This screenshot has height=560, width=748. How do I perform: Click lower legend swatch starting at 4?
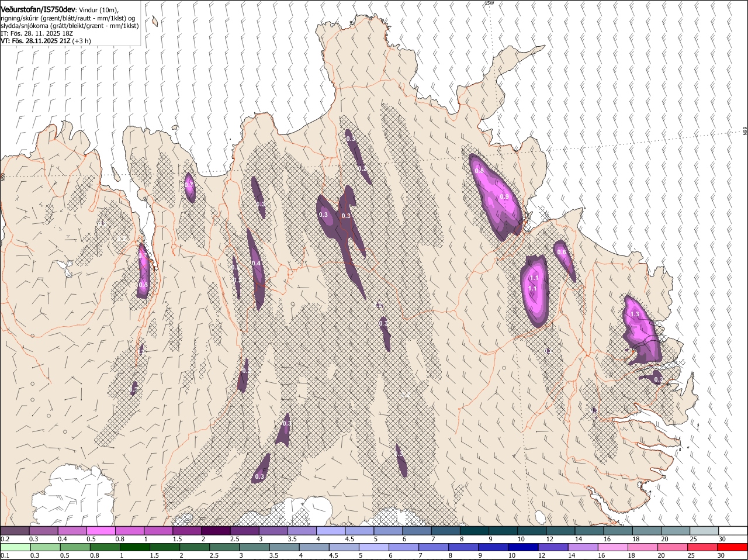click(x=314, y=547)
